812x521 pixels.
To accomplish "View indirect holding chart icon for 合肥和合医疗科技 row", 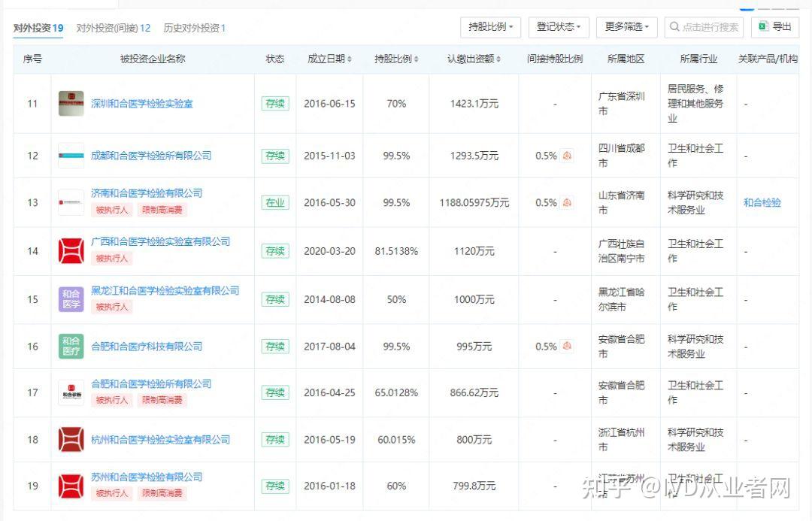I will click(x=567, y=347).
